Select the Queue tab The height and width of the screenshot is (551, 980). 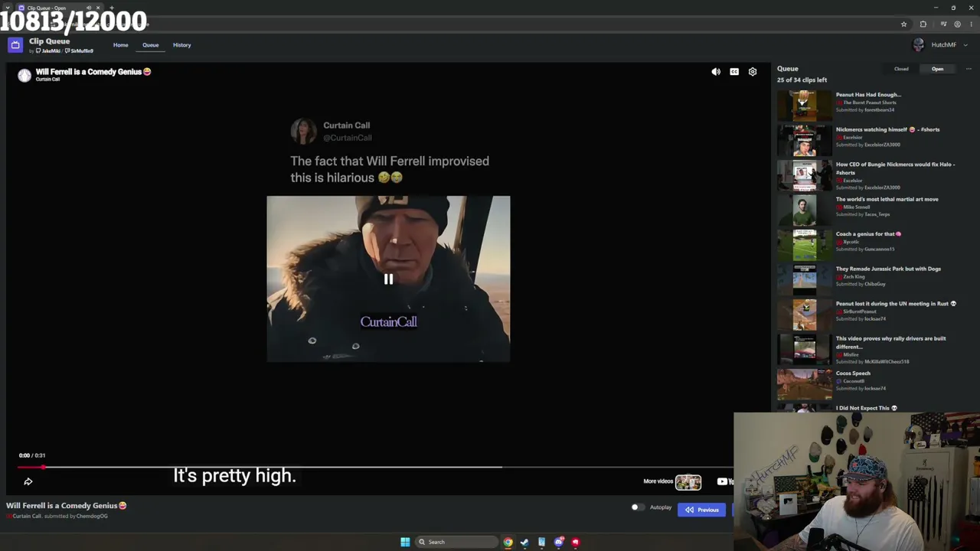coord(150,45)
